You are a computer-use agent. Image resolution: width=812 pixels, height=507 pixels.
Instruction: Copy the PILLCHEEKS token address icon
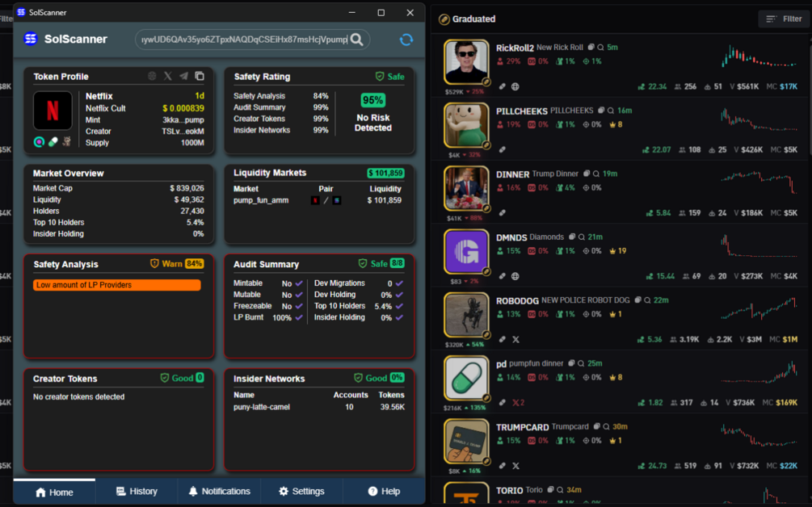(x=601, y=110)
